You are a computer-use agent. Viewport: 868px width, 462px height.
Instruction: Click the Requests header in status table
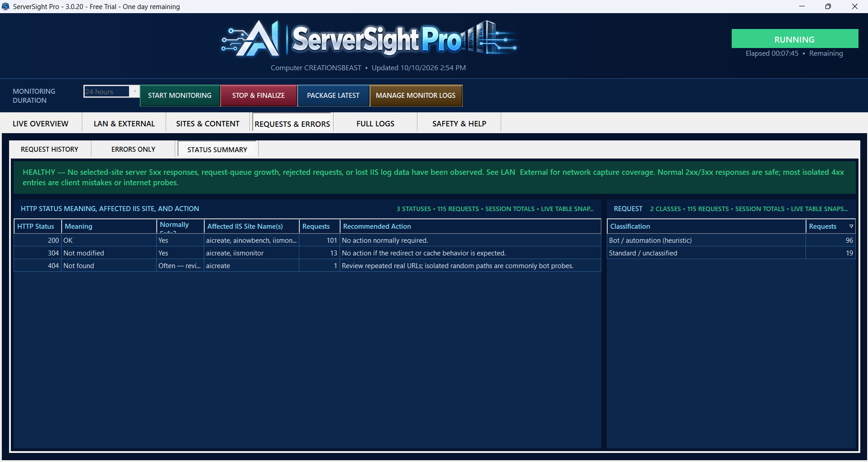click(320, 226)
